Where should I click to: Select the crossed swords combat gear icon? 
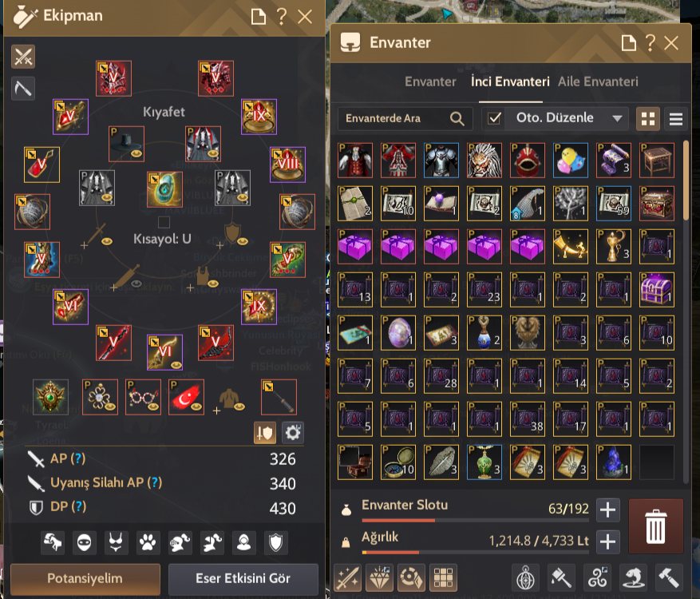point(23,57)
